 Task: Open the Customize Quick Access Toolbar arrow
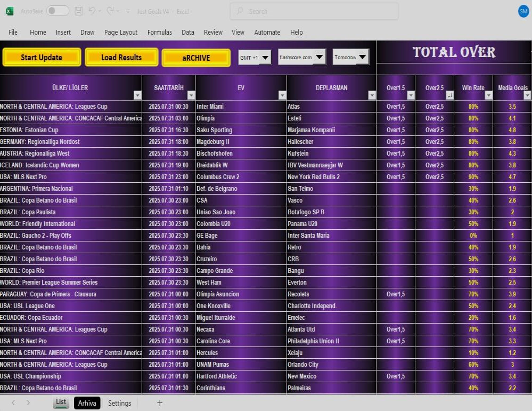pyautogui.click(x=128, y=11)
